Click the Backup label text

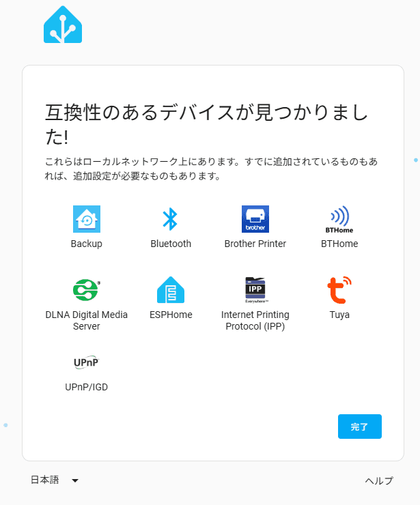86,244
